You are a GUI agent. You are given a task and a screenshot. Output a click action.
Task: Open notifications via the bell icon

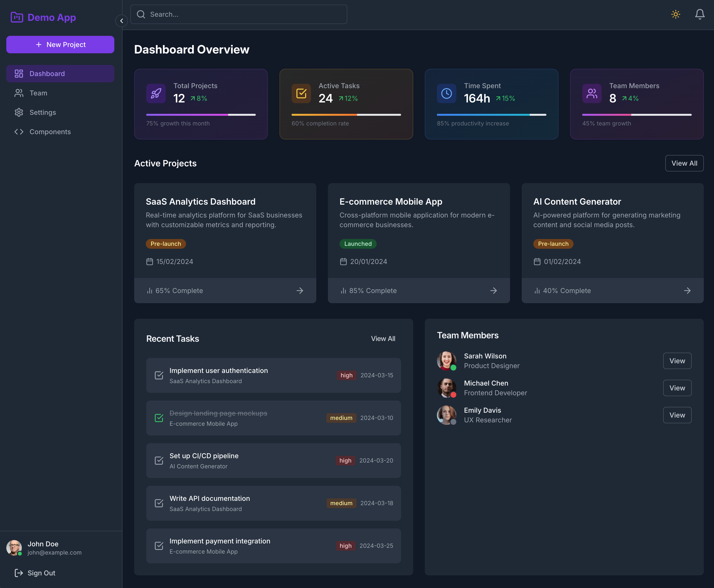pyautogui.click(x=699, y=14)
